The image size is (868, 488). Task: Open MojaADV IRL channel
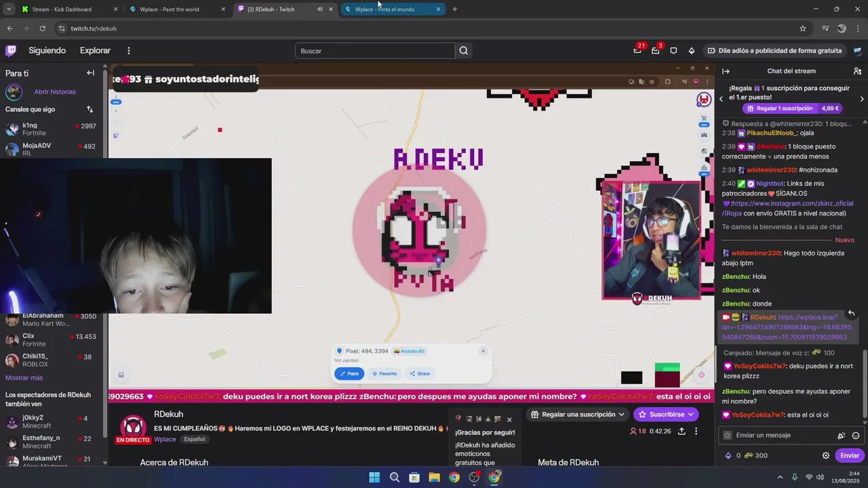52,149
